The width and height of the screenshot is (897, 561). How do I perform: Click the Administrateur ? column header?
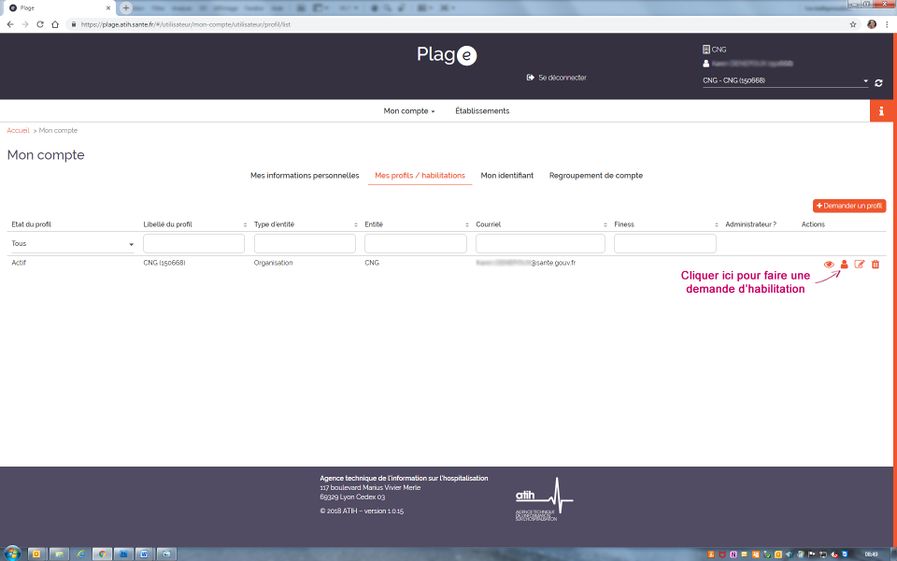751,224
